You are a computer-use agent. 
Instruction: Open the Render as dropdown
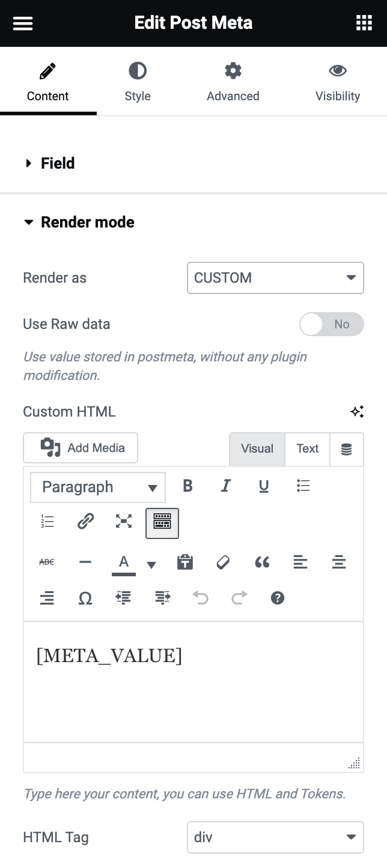(275, 278)
